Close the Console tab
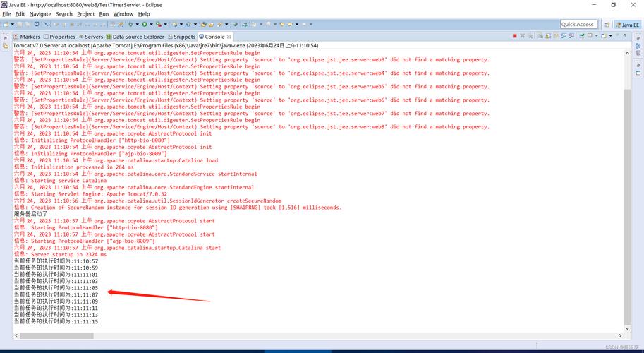Viewport: 644px width, 353px height. pyautogui.click(x=229, y=36)
